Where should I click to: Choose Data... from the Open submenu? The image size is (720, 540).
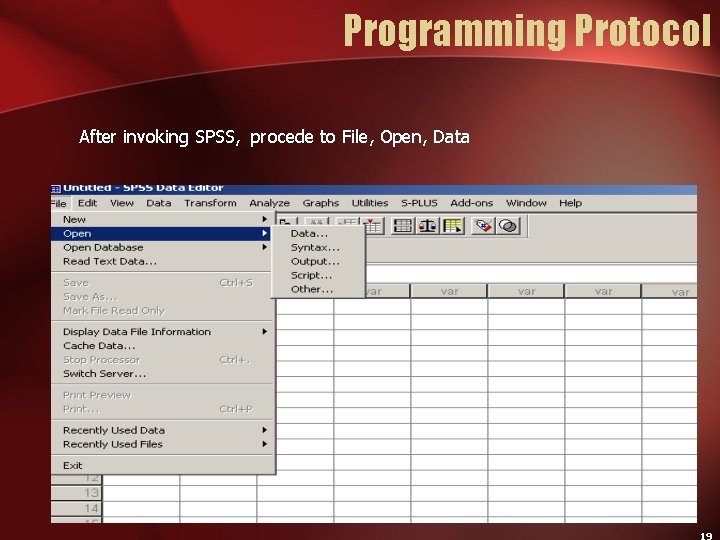tap(318, 234)
